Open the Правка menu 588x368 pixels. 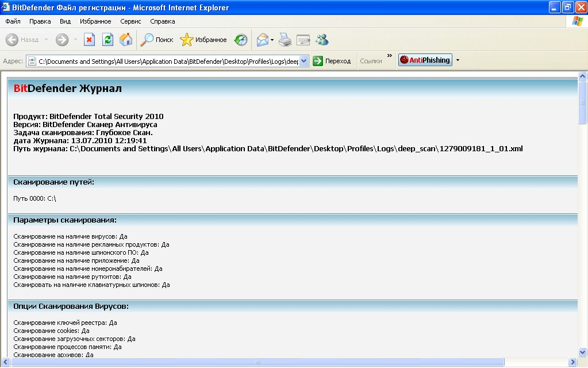point(40,21)
